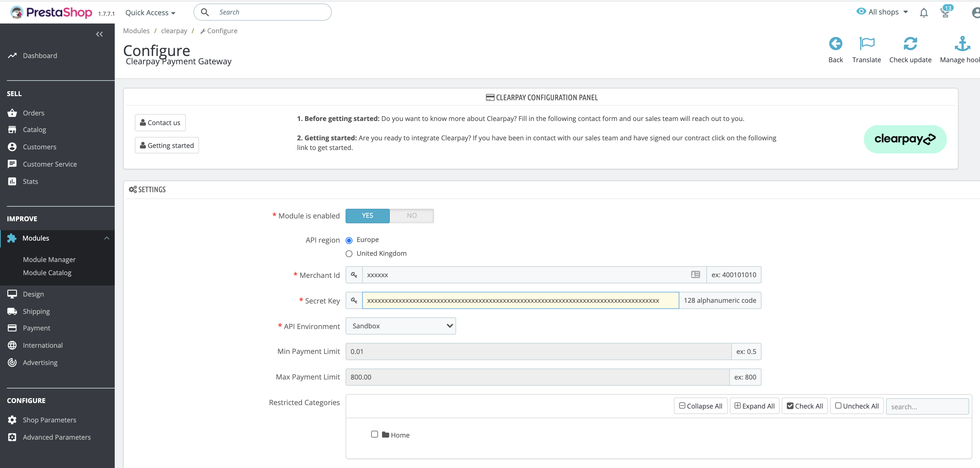This screenshot has height=468, width=980.
Task: Click clearpay breadcrumb link
Action: [174, 31]
